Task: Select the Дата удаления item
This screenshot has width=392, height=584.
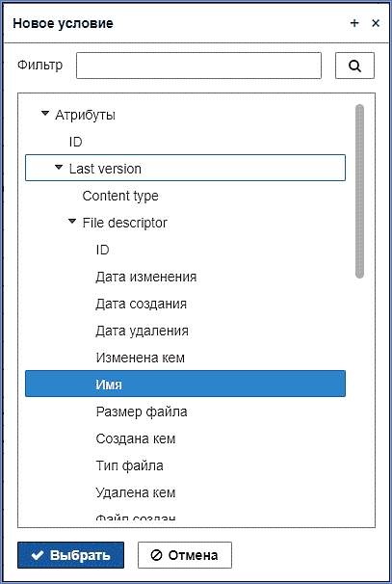Action: (142, 331)
